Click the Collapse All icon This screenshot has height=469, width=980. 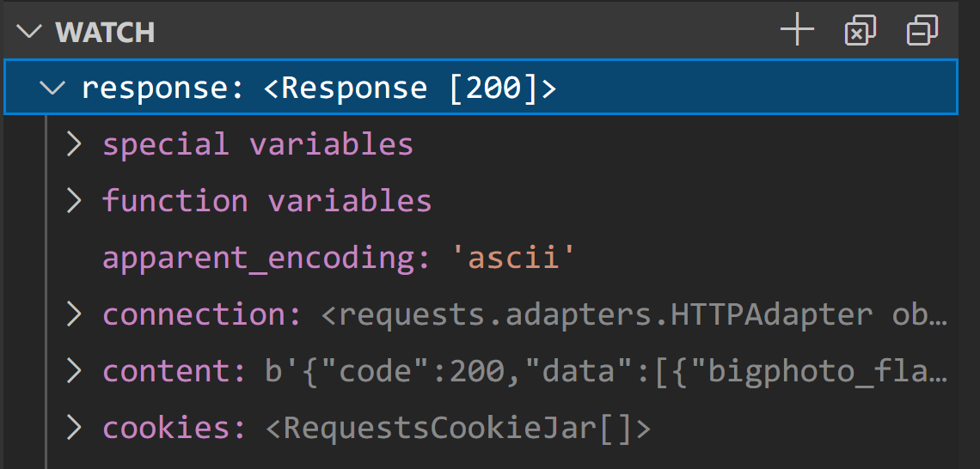tap(922, 33)
